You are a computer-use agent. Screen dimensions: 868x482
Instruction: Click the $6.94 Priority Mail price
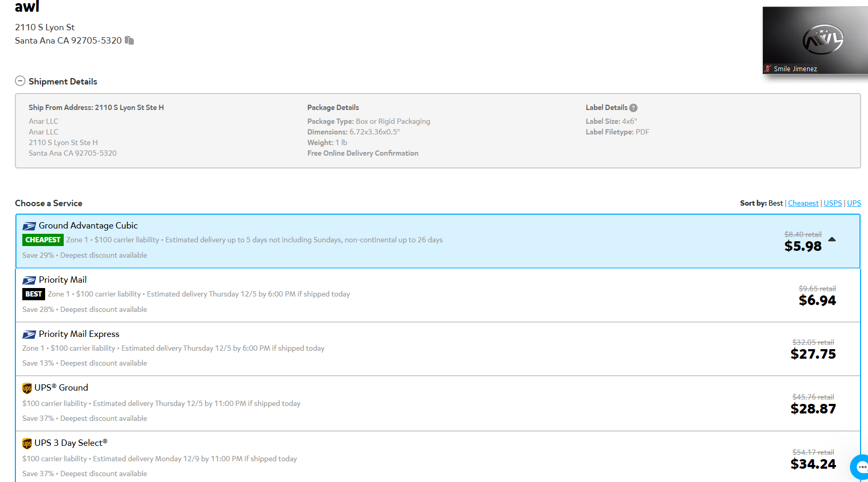point(817,301)
